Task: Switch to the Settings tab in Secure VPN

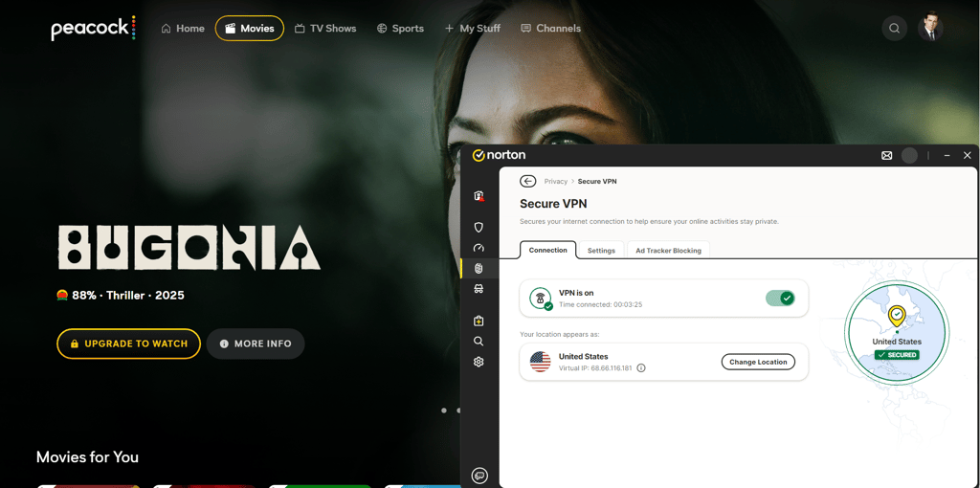Action: pyautogui.click(x=601, y=250)
